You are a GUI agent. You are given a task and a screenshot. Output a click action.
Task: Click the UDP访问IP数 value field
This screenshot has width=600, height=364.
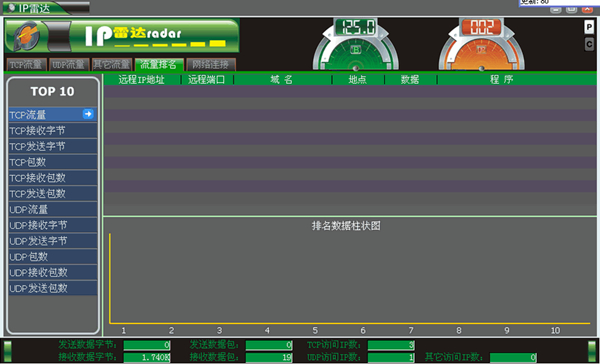pos(391,358)
